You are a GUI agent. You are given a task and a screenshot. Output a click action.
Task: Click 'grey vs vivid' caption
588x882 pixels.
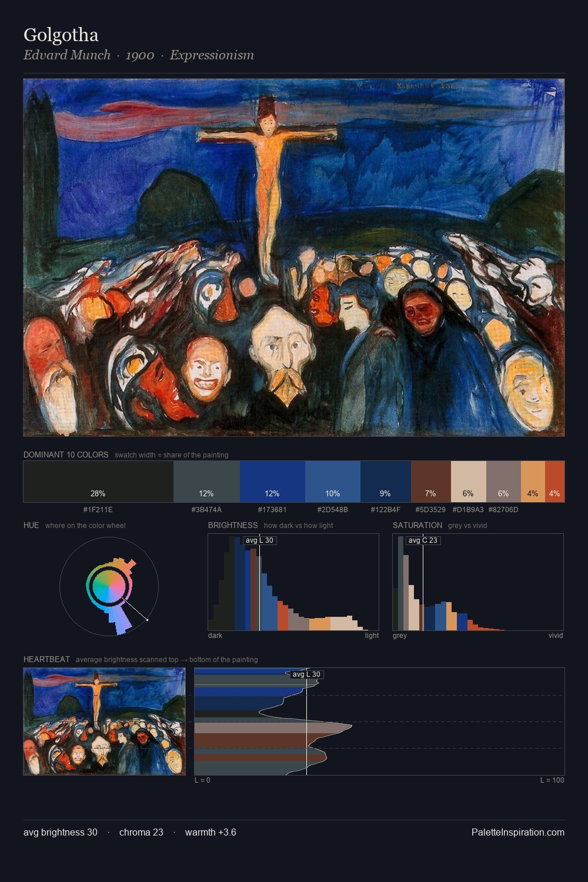click(x=467, y=526)
